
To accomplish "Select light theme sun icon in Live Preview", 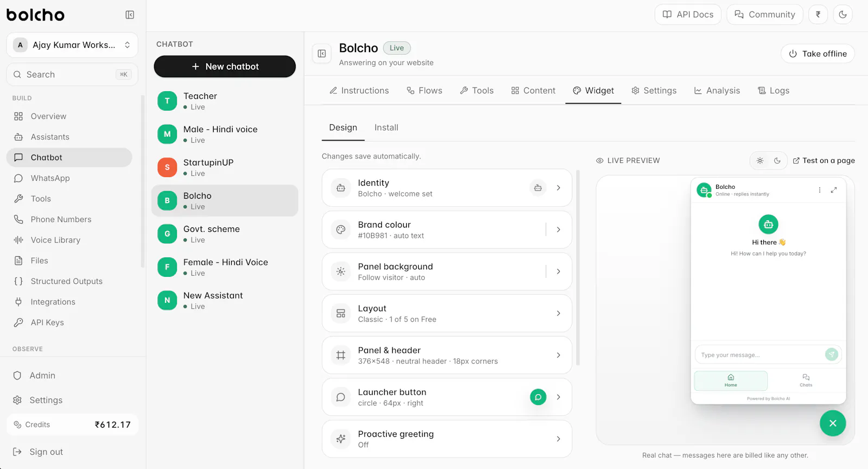I will click(760, 161).
